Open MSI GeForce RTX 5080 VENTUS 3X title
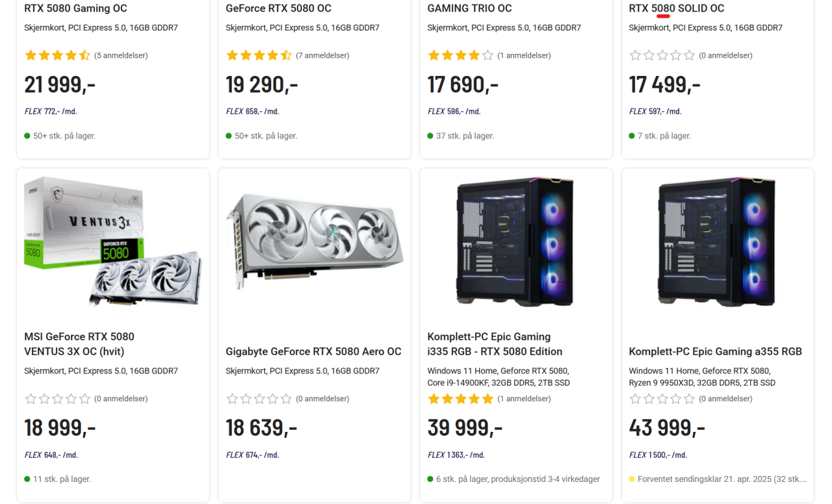This screenshot has width=832, height=504. click(79, 344)
